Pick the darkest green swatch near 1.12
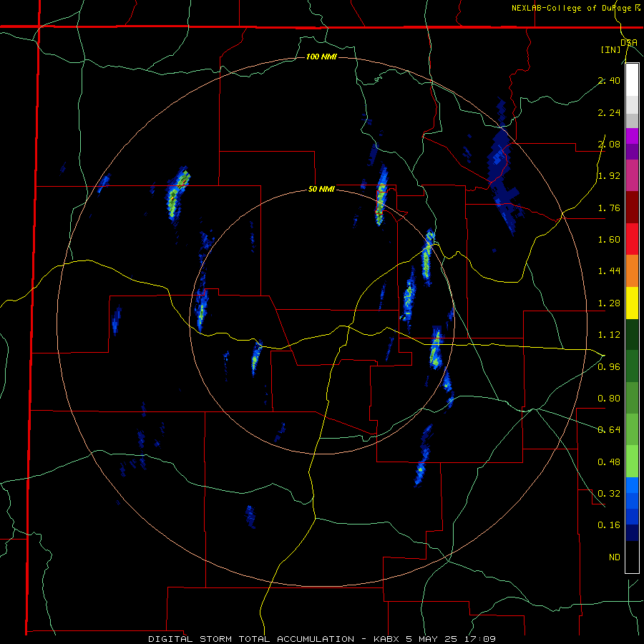This screenshot has width=644, height=644. pyautogui.click(x=632, y=335)
